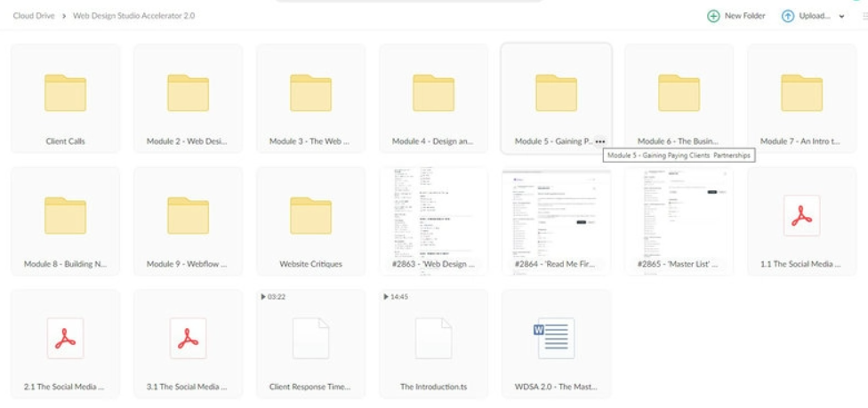The height and width of the screenshot is (408, 868).
Task: Open the Module 9 - Webflow folder
Action: [189, 220]
